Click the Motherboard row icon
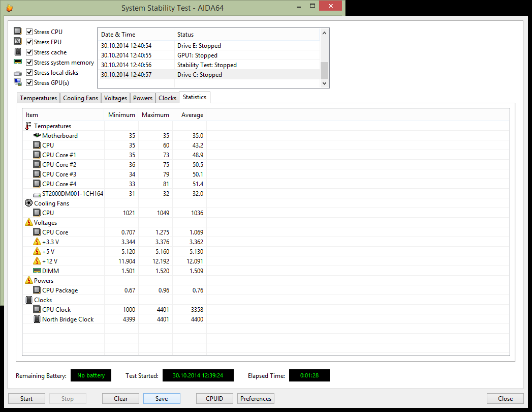The height and width of the screenshot is (412, 532). point(37,135)
